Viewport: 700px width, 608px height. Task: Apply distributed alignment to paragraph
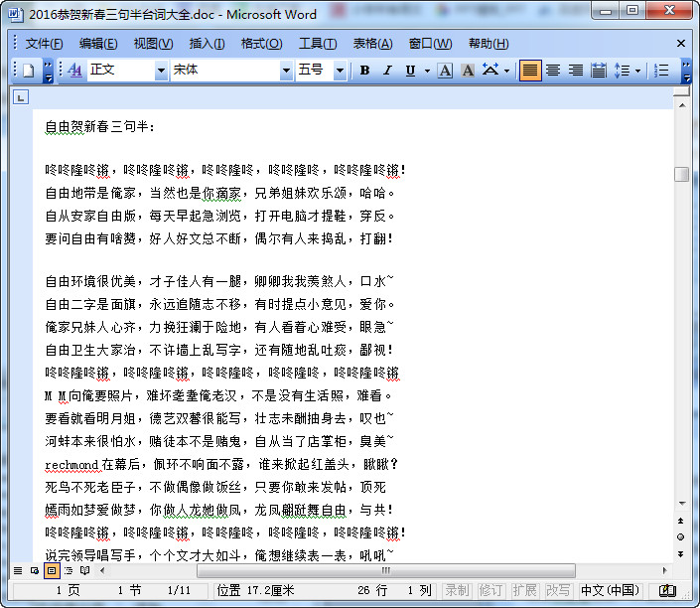598,71
